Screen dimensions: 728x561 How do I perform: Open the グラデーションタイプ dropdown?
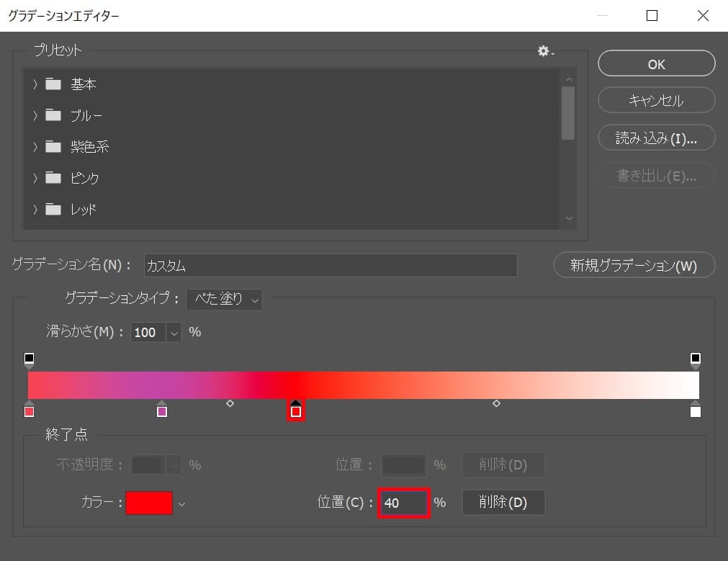pyautogui.click(x=224, y=299)
